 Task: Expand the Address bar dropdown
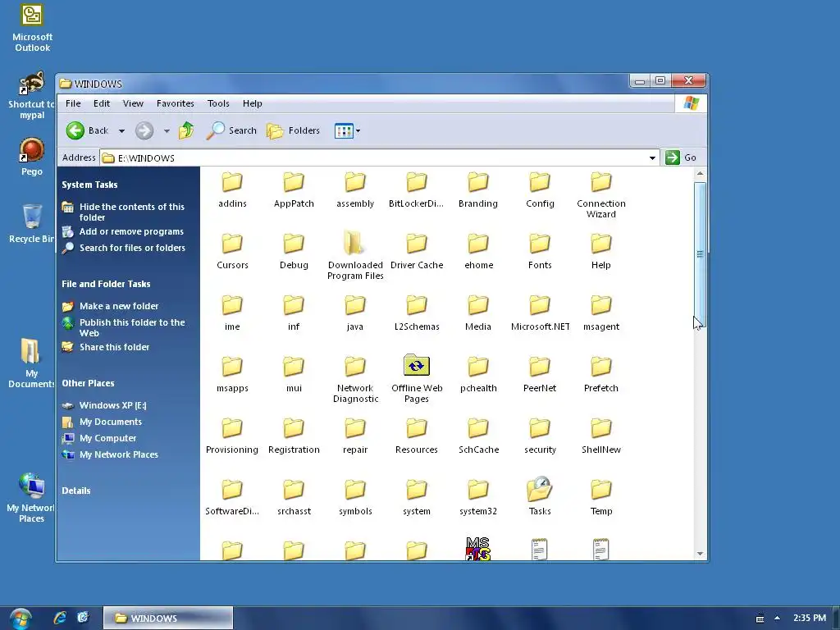pyautogui.click(x=652, y=158)
